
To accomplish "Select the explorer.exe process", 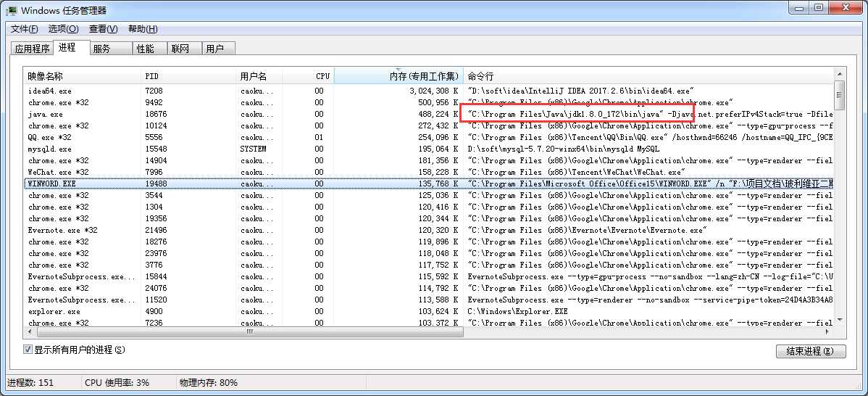I will pos(428,311).
